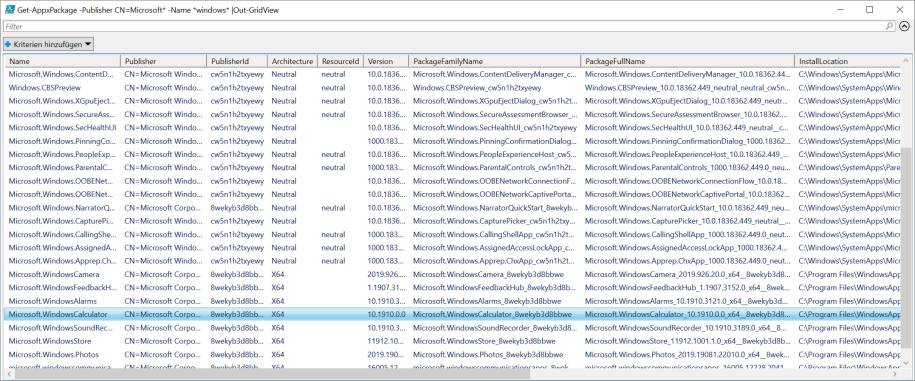This screenshot has height=381, width=915.
Task: Click PackageFullName Microsoft.Windows.OOBENetworkConnectionFlow cell
Action: pyautogui.click(x=687, y=181)
